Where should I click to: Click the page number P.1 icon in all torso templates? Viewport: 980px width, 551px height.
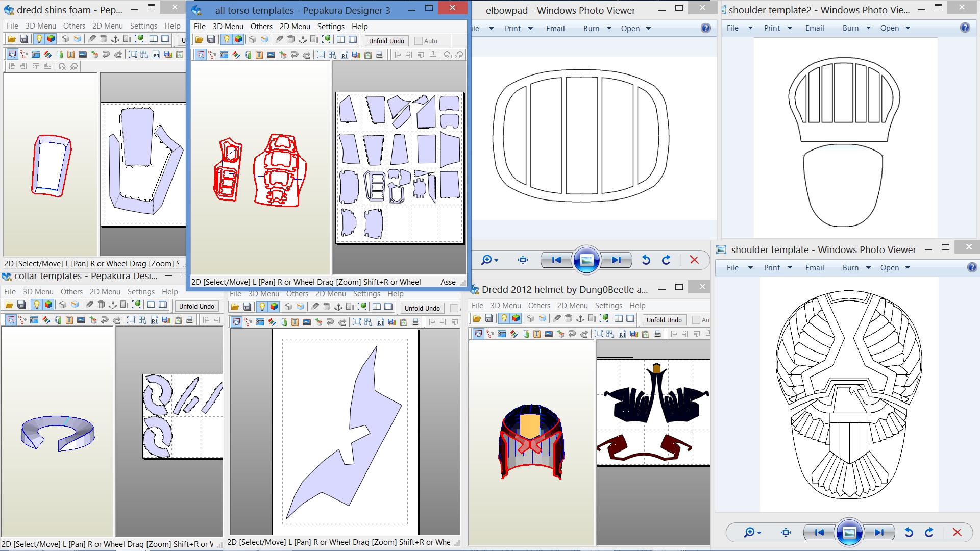345,55
